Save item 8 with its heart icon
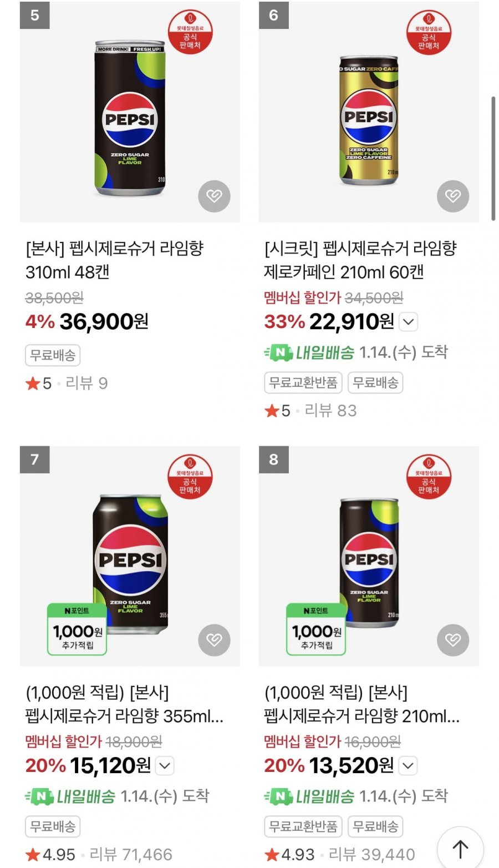Screen dimensions: 499x868 [x=453, y=640]
